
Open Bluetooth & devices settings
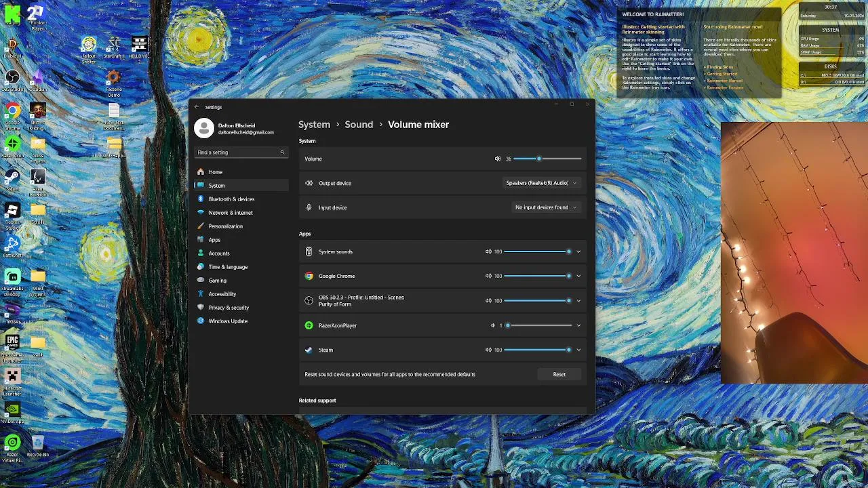241,199
